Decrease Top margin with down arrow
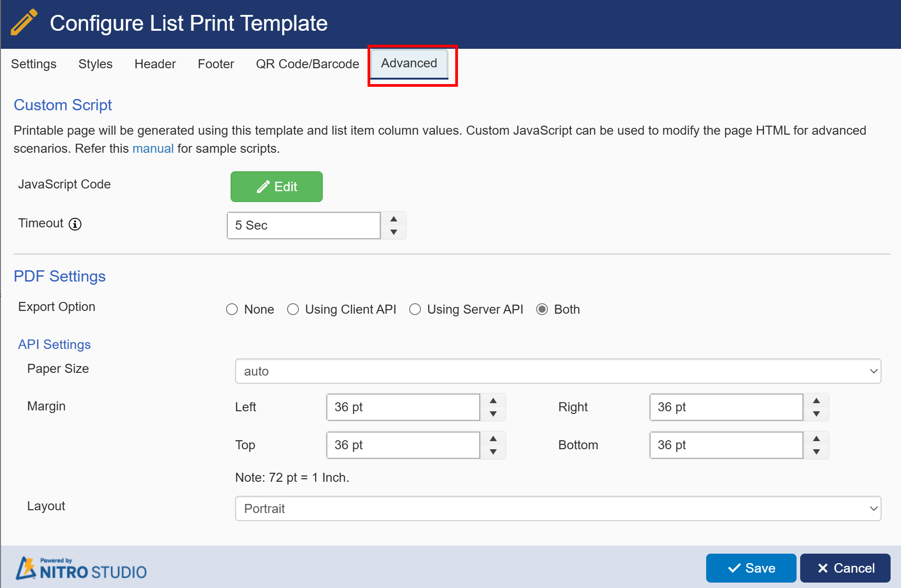 pyautogui.click(x=493, y=452)
